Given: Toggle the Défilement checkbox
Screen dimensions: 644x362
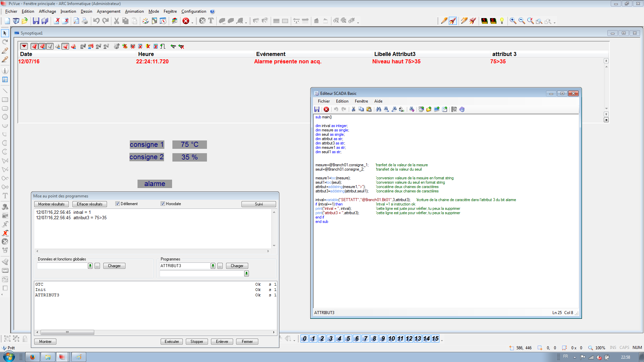Looking at the screenshot, I should (x=117, y=204).
